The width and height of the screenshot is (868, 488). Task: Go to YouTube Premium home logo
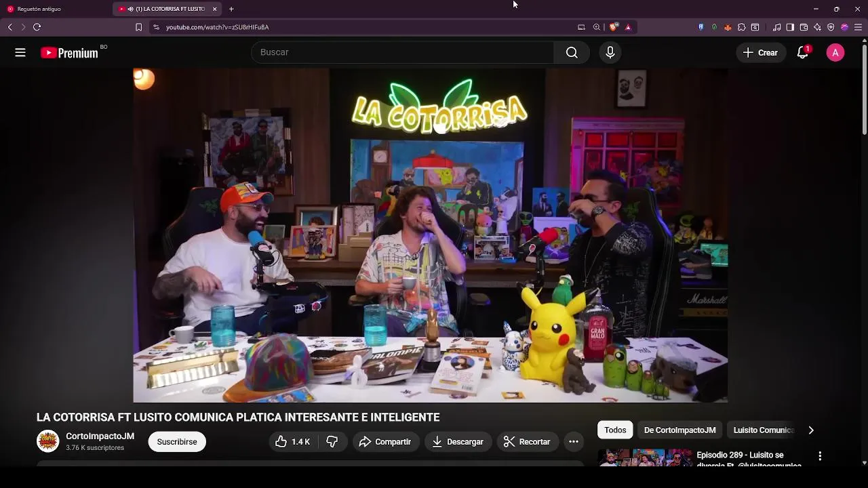[x=69, y=53]
